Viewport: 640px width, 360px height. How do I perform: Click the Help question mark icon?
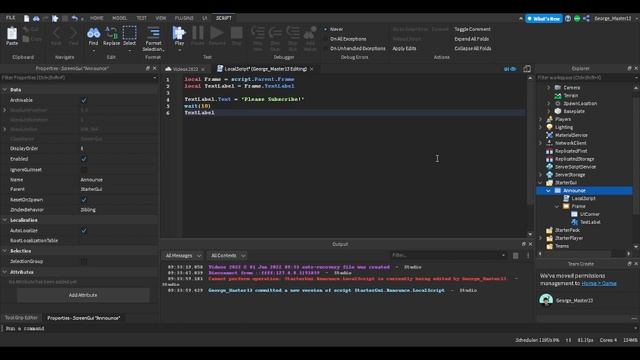pos(568,18)
